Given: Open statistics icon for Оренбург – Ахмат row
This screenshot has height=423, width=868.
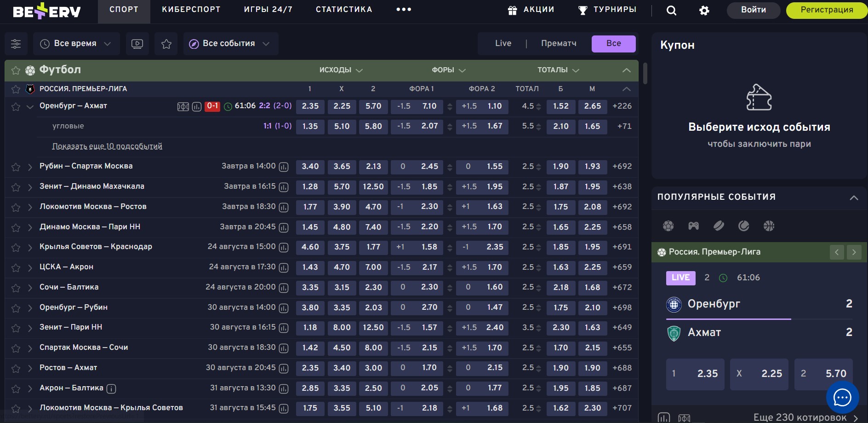Looking at the screenshot, I should (x=197, y=107).
